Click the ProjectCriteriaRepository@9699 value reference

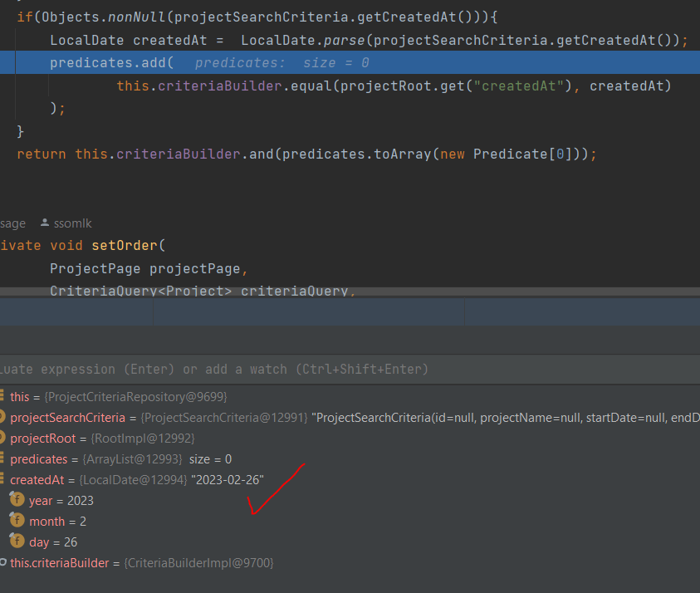coord(137,396)
